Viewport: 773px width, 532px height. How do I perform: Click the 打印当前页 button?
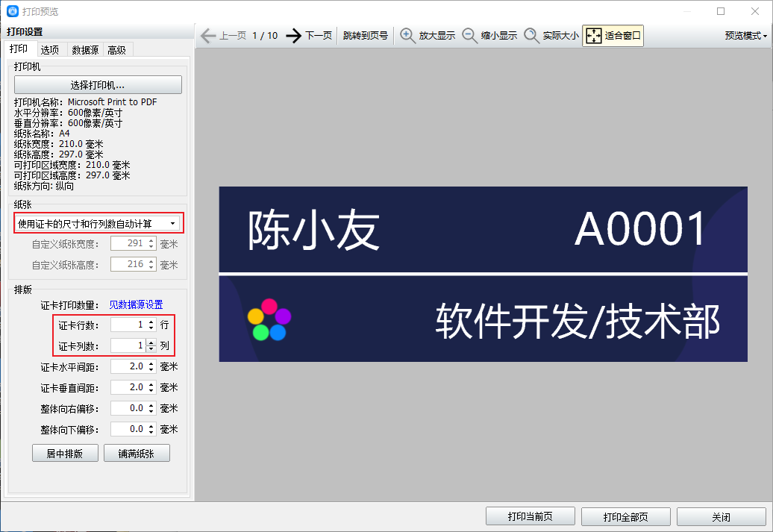click(531, 517)
